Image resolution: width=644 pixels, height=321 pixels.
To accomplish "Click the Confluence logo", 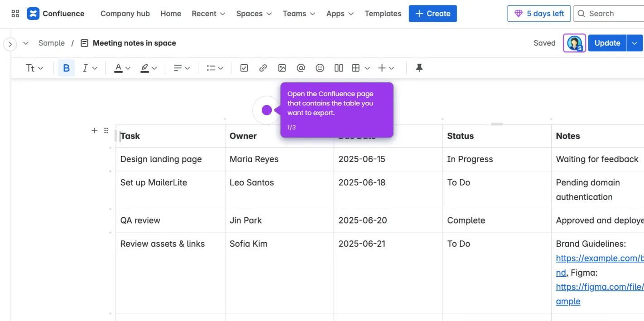I will point(55,14).
